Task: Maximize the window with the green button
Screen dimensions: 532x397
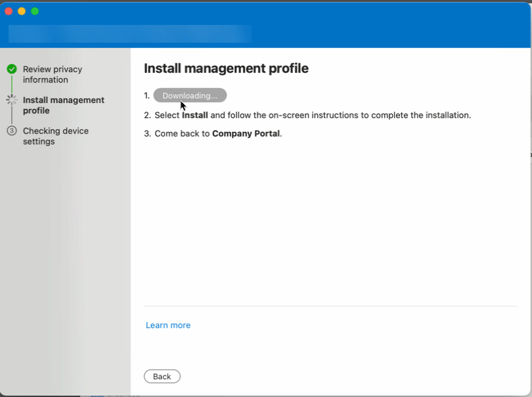Action: pyautogui.click(x=35, y=11)
